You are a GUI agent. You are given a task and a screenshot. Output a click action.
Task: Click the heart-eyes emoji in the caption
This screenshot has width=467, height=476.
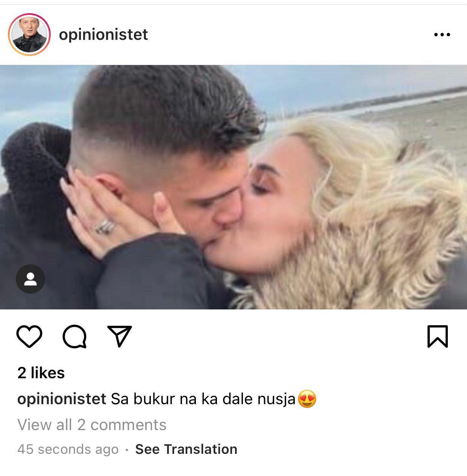[x=307, y=399]
